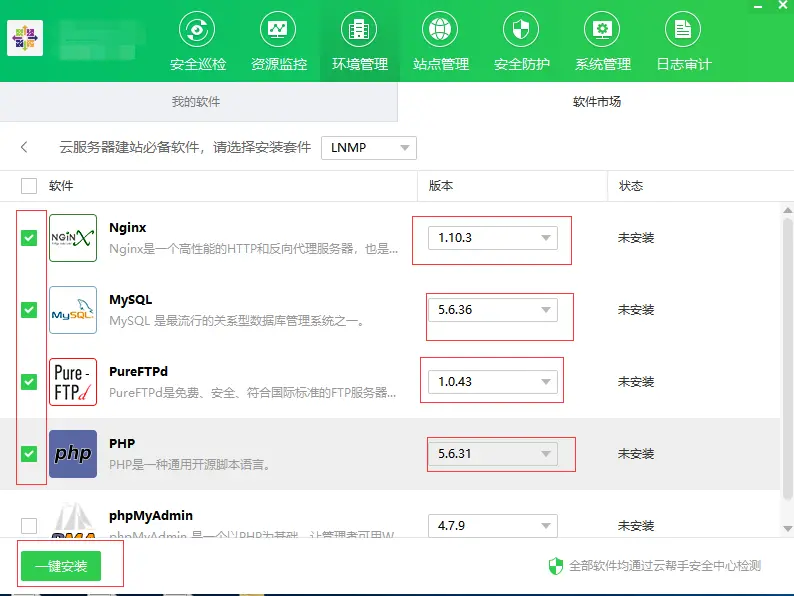Click the Nginx logo thumbnail
The image size is (794, 596).
73,238
